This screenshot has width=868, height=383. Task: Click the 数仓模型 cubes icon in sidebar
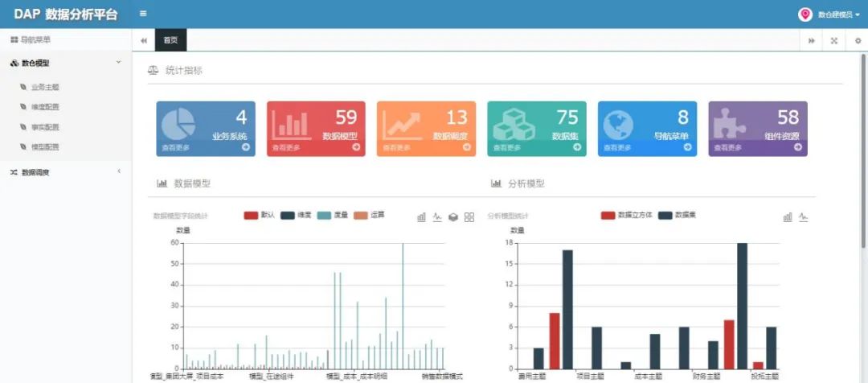(15, 64)
